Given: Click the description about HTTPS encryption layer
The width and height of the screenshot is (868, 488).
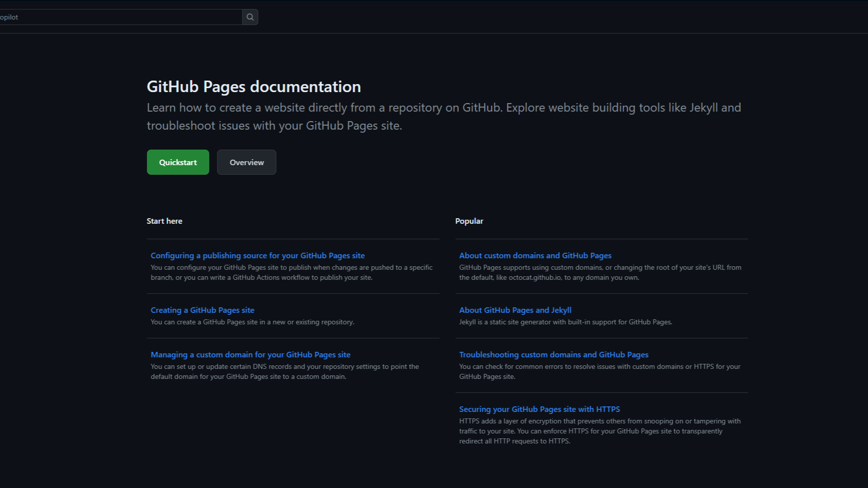Looking at the screenshot, I should (x=600, y=431).
